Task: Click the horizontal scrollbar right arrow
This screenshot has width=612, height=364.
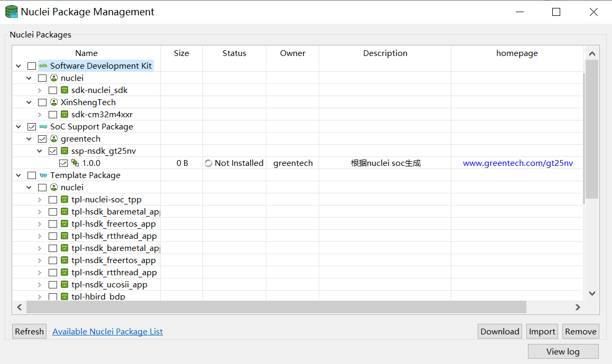Action: click(x=578, y=307)
